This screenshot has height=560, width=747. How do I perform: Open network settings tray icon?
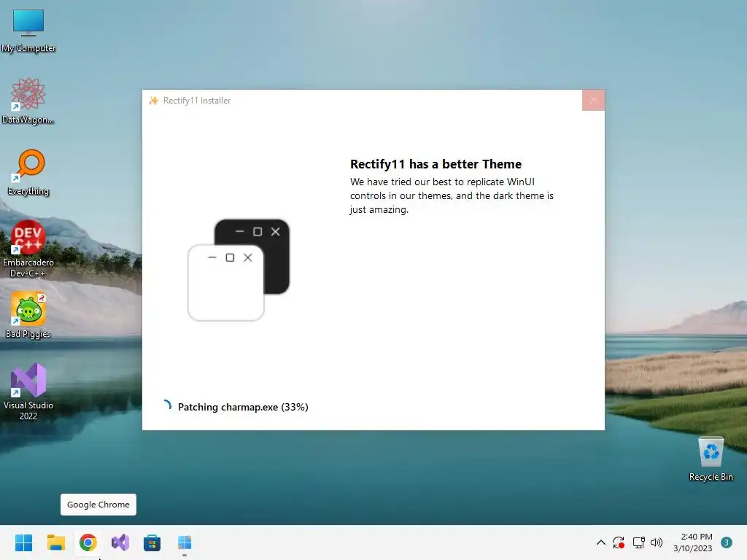coord(638,542)
